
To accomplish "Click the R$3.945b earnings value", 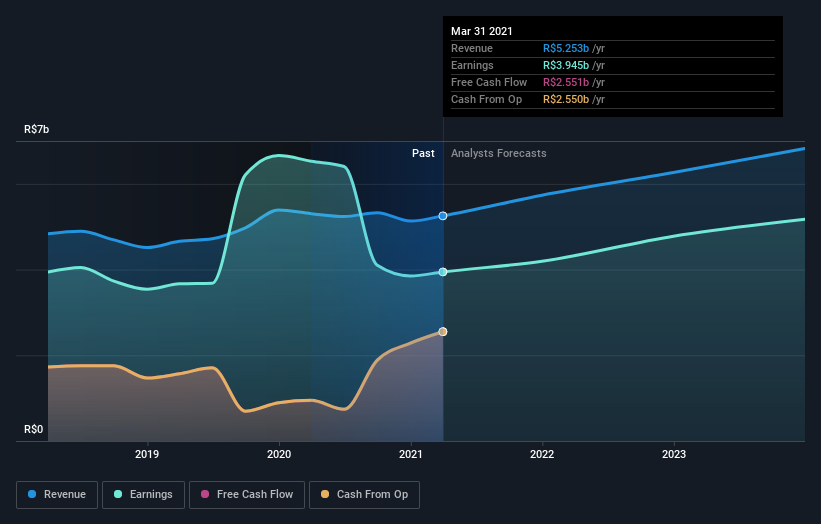I will (566, 65).
